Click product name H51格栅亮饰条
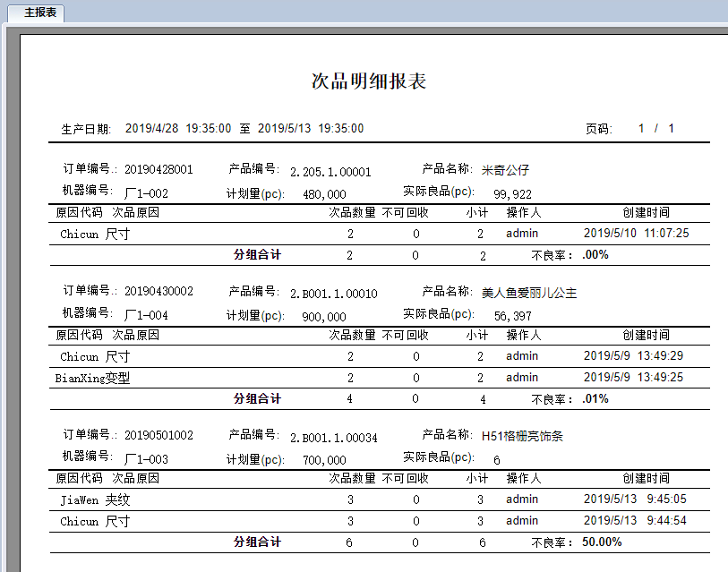Viewport: 728px width, 572px height. (x=522, y=437)
